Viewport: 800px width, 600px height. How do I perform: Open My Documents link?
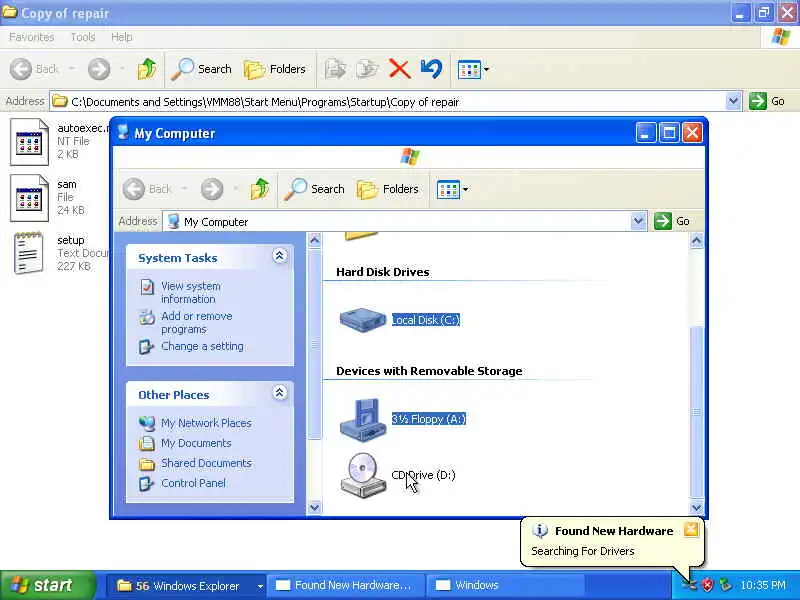(196, 443)
